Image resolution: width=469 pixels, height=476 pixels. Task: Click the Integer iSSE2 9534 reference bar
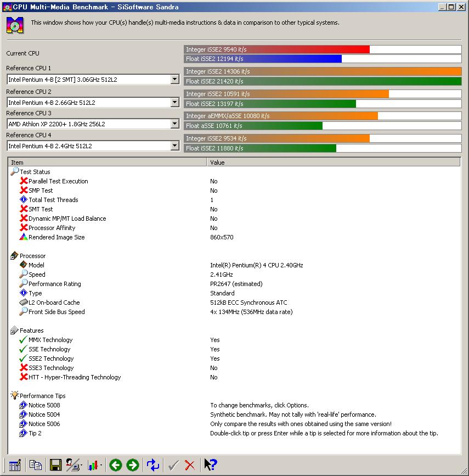coord(323,138)
